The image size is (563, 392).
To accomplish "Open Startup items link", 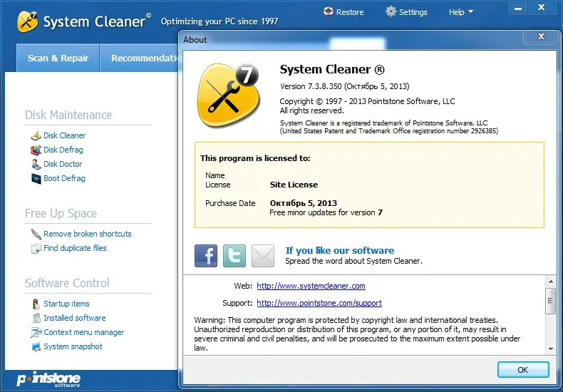I will 66,304.
